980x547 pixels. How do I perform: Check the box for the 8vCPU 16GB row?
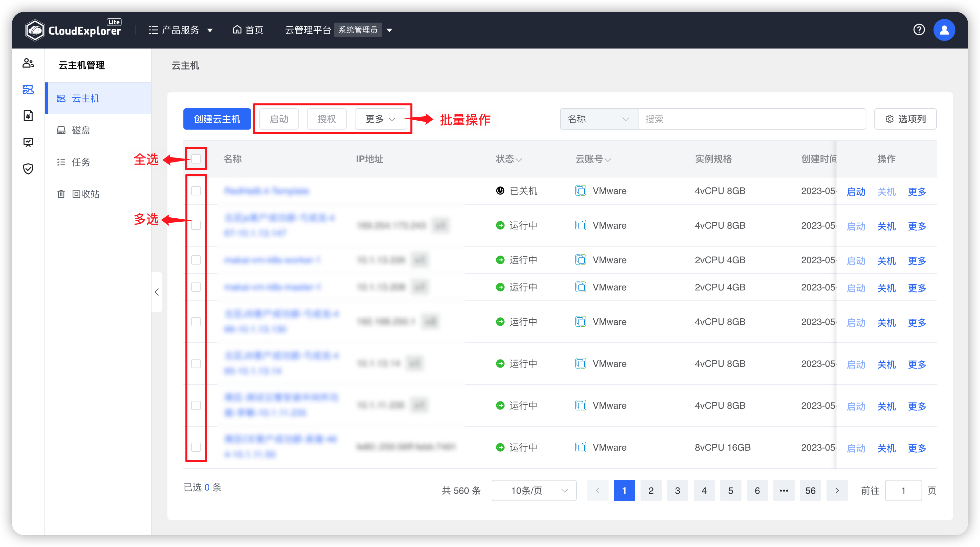196,447
